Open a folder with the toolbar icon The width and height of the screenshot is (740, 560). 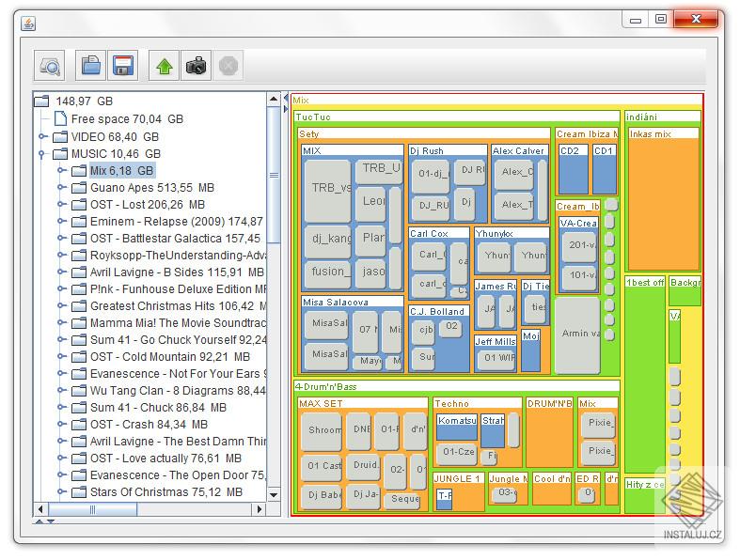91,66
